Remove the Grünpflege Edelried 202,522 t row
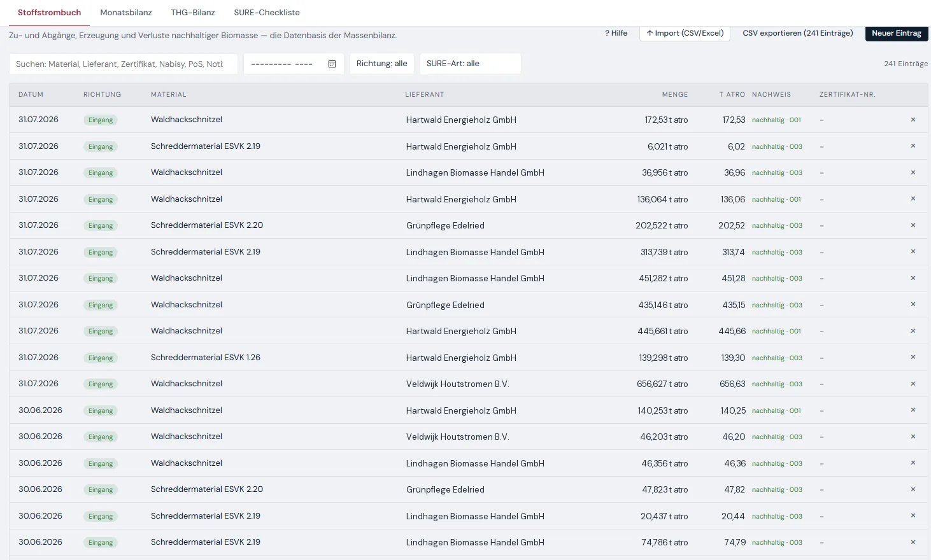Image resolution: width=931 pixels, height=560 pixels. click(913, 225)
